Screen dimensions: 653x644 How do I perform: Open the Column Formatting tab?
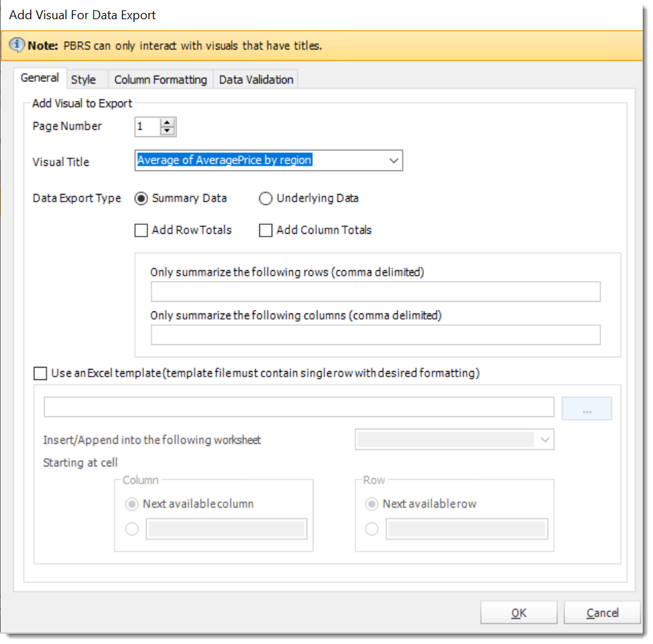pos(160,80)
